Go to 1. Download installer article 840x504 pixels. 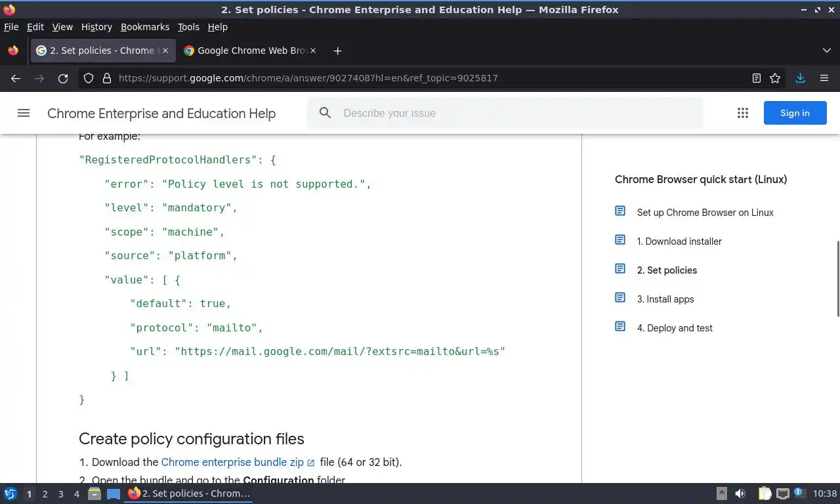(x=679, y=241)
